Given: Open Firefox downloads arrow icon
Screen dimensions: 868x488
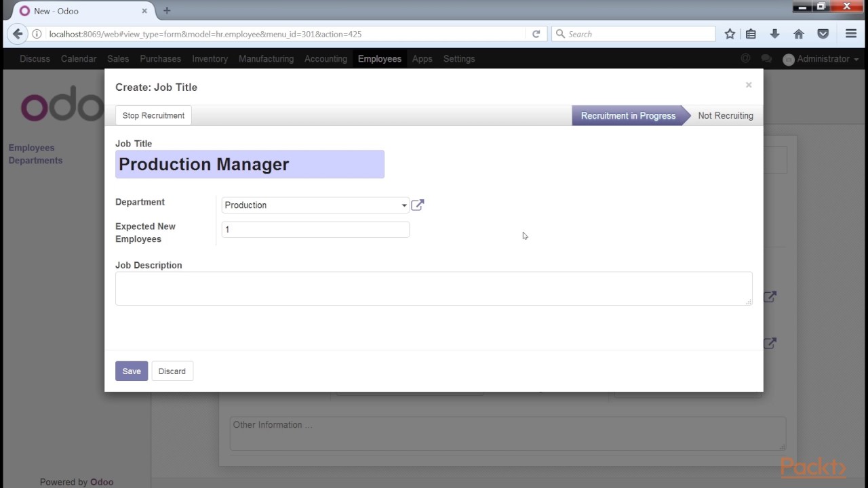Looking at the screenshot, I should click(x=774, y=34).
